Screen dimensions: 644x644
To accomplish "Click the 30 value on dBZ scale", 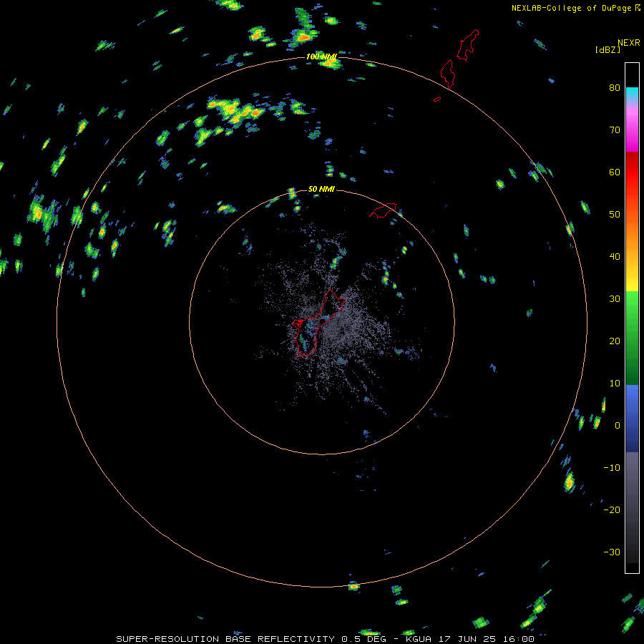I will pyautogui.click(x=615, y=298).
